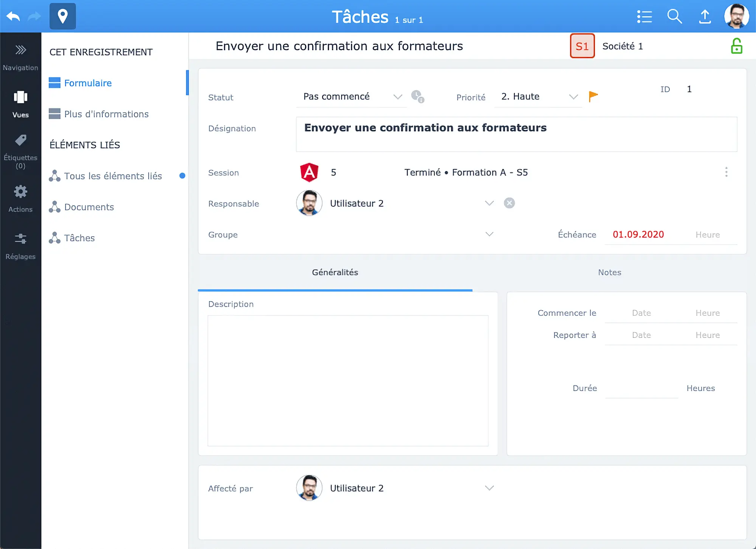Toggle the orange priority flag
Image resolution: width=756 pixels, height=549 pixels.
(593, 96)
